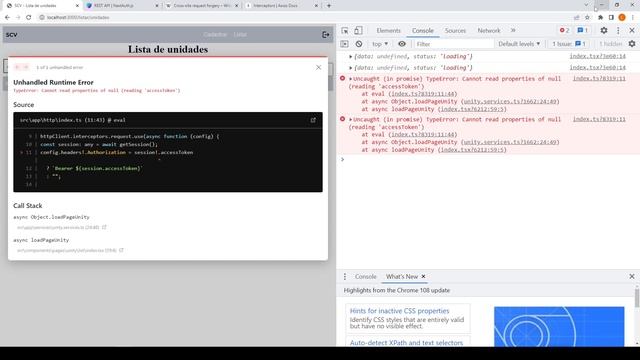Switch to Interceptors Axios Docs browser tab
Screen dimensions: 640x360
282,6
